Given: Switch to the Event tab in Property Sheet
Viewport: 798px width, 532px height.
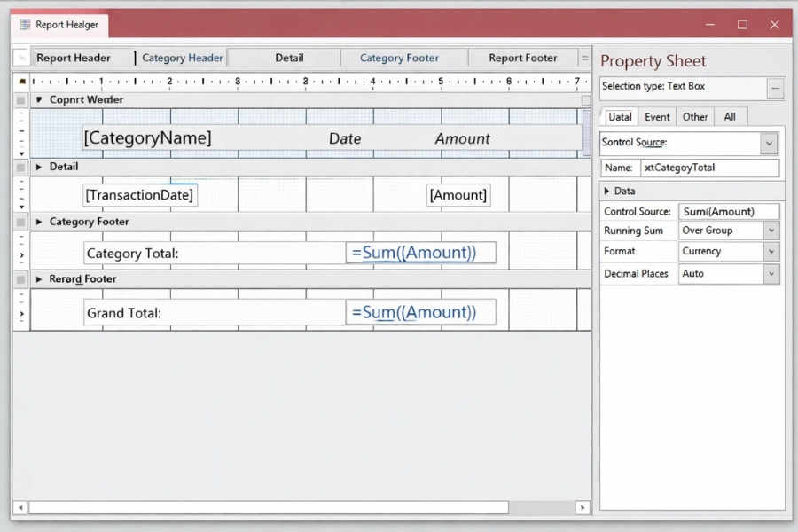Looking at the screenshot, I should coord(657,117).
